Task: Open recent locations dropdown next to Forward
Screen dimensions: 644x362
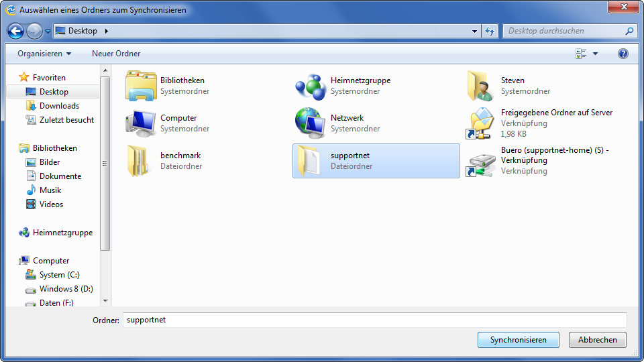Action: tap(48, 32)
